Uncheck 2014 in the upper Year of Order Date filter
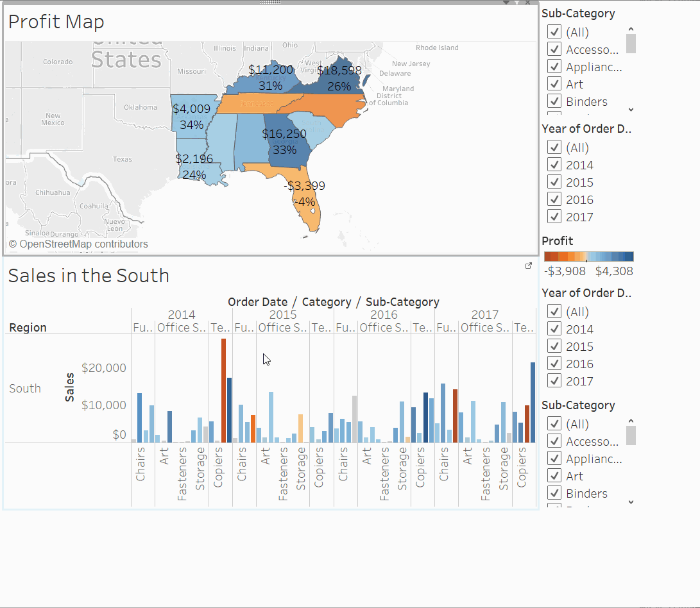Screen dimensions: 700x608 (554, 165)
